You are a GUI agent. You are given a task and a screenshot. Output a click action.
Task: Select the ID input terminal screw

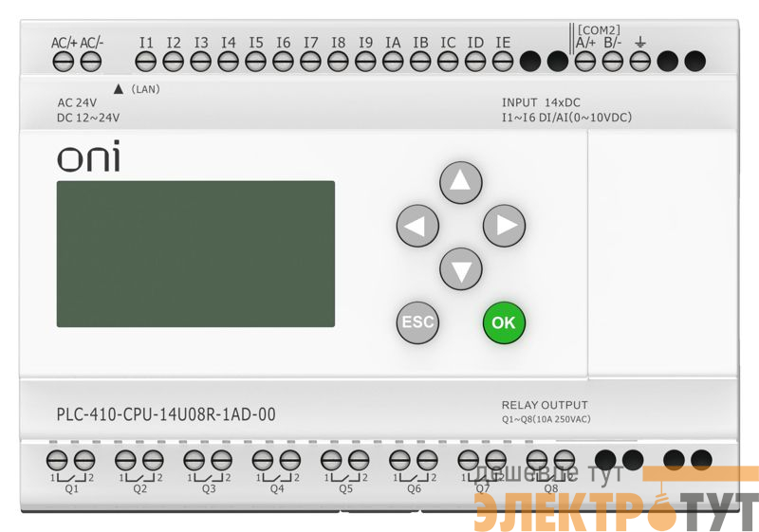pyautogui.click(x=475, y=62)
